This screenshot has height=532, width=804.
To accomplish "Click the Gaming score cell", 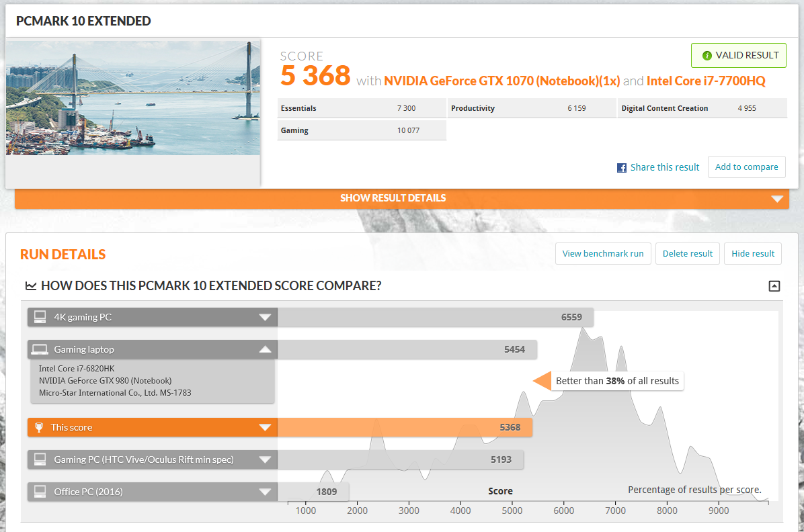I will click(x=362, y=130).
